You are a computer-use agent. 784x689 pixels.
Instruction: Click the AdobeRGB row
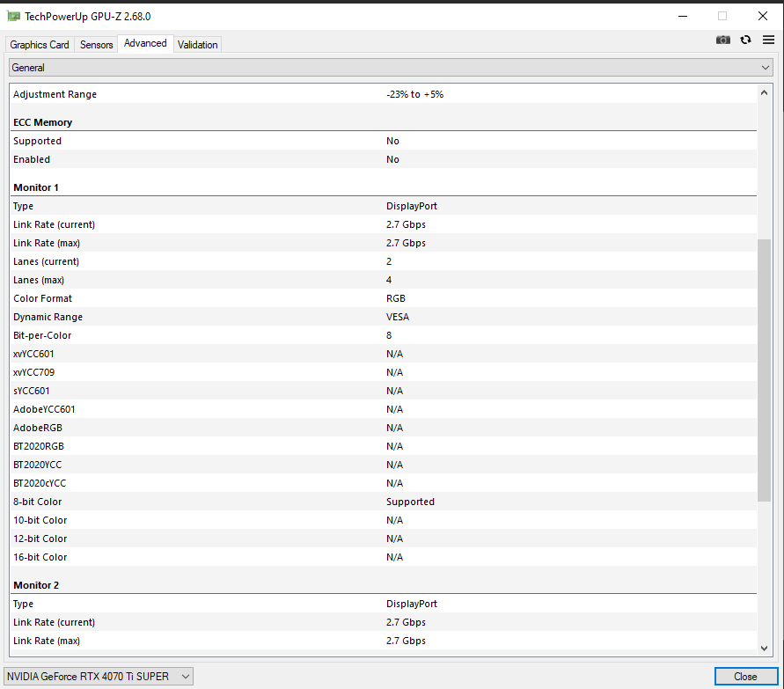(383, 428)
